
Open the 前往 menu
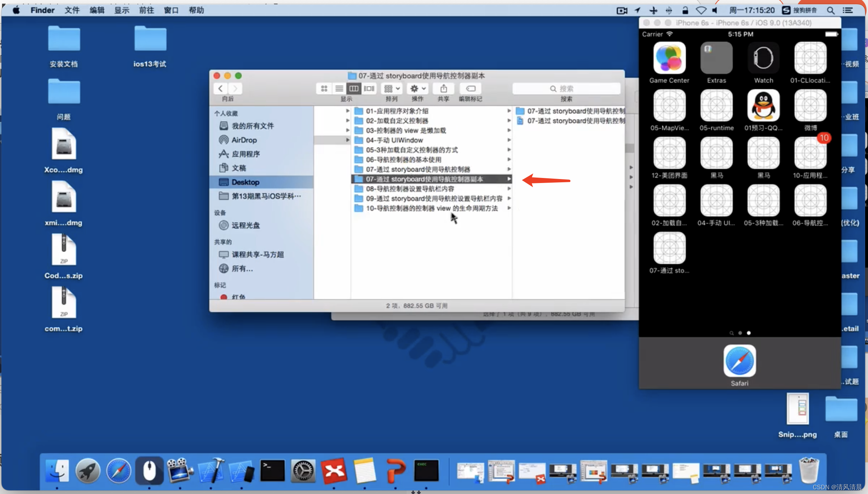(x=146, y=10)
